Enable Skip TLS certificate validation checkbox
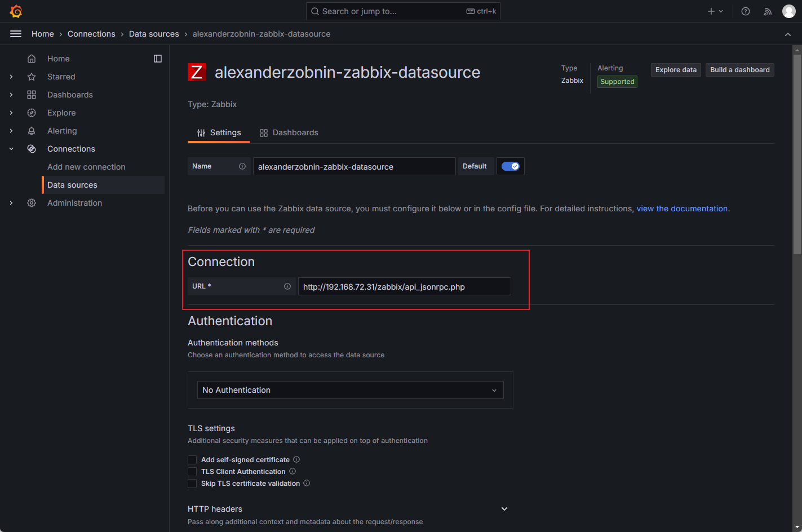This screenshot has width=802, height=532. [x=192, y=484]
